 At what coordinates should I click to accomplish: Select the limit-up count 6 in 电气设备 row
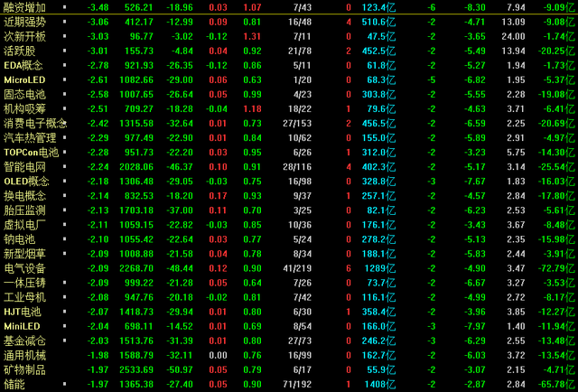[x=349, y=268]
